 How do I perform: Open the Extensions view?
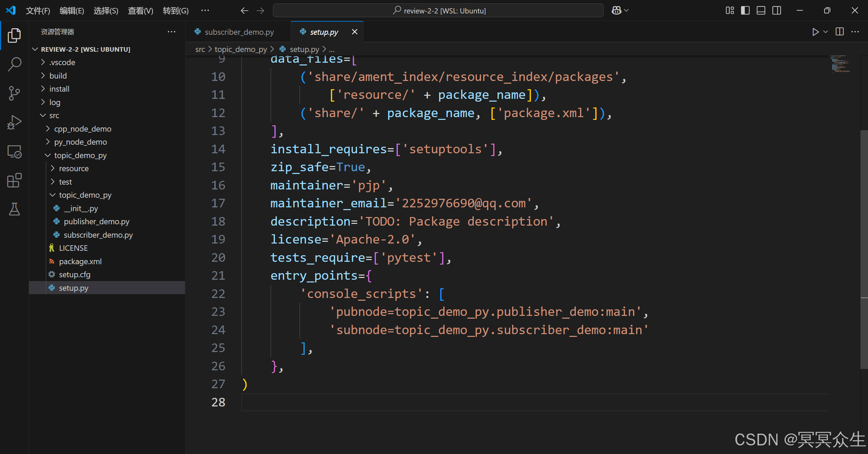[x=14, y=180]
